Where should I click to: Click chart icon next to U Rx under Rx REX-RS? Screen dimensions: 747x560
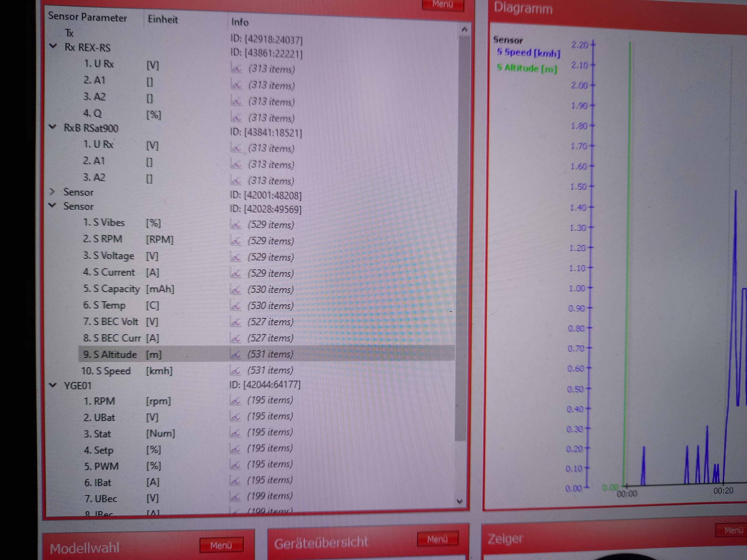(x=236, y=69)
